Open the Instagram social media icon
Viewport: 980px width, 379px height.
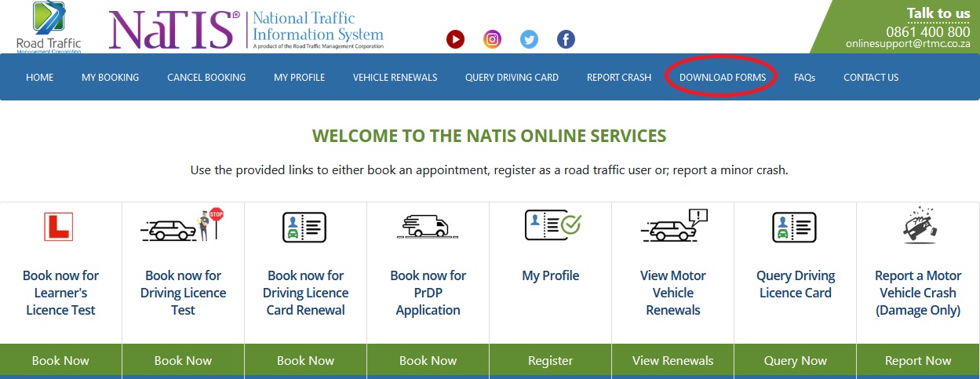pyautogui.click(x=492, y=39)
